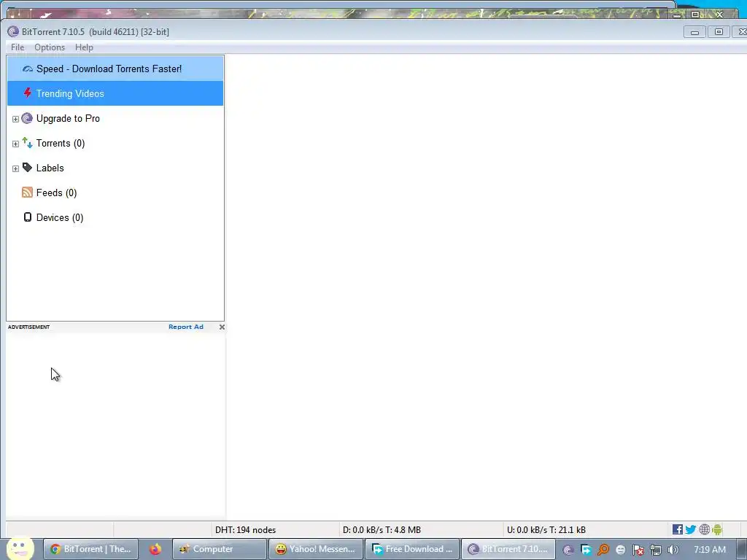This screenshot has width=747, height=560.
Task: Open Action Center flag tray icon
Action: click(x=638, y=550)
